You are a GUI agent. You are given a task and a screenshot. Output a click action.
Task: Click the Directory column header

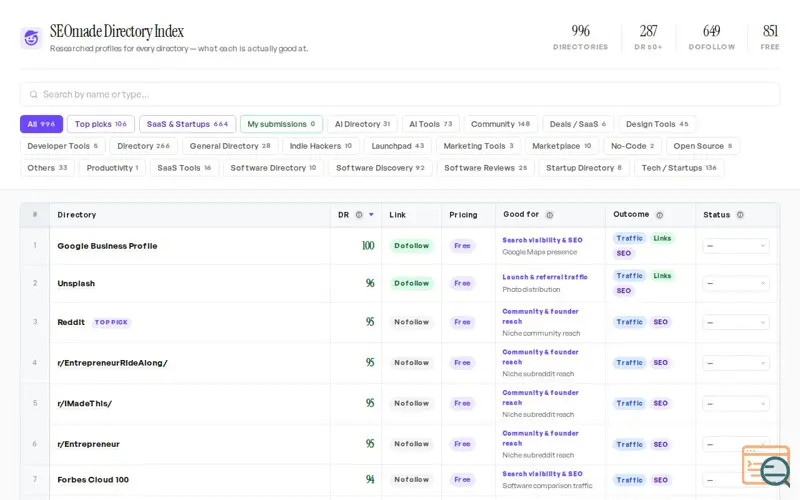point(77,215)
